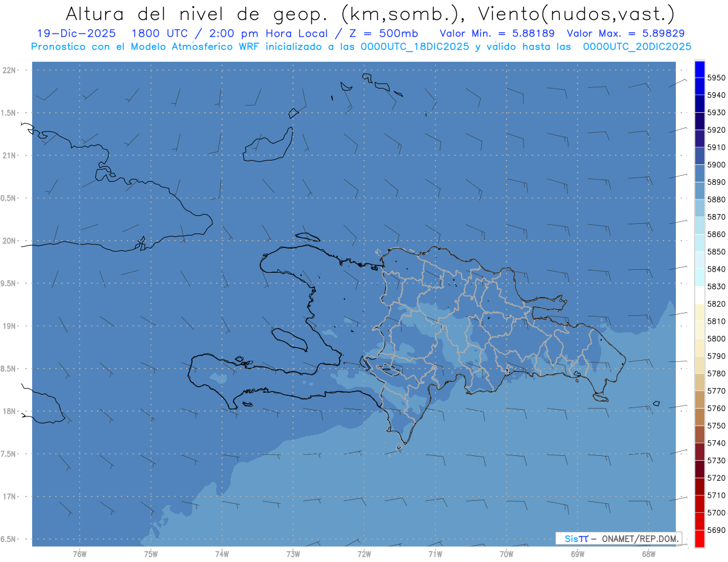Click the '6.5N' latitude label

pyautogui.click(x=8, y=539)
